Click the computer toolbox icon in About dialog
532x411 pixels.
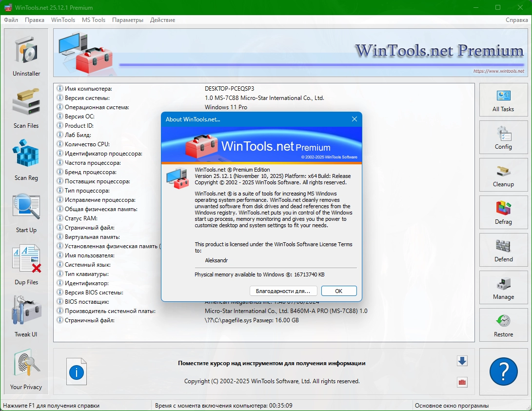pyautogui.click(x=177, y=178)
